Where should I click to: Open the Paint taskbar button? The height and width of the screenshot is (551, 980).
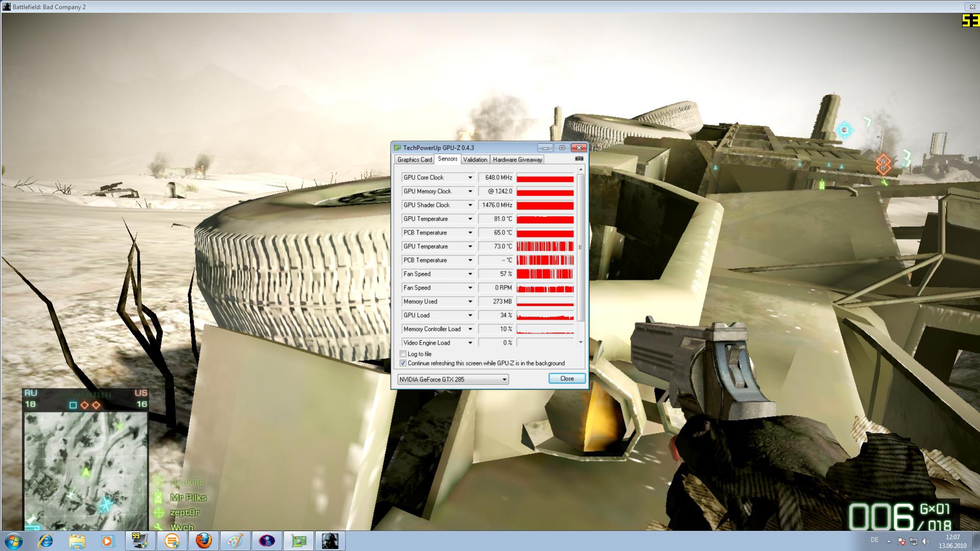click(235, 541)
